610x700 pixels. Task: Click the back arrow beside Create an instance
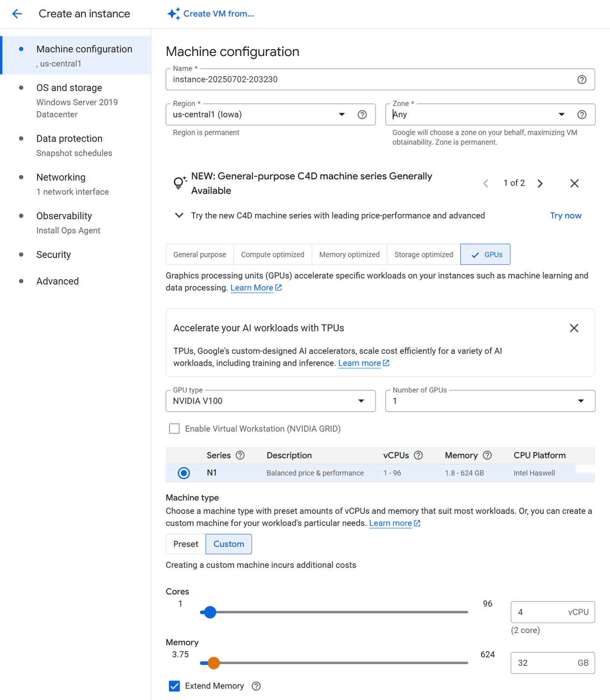point(17,14)
